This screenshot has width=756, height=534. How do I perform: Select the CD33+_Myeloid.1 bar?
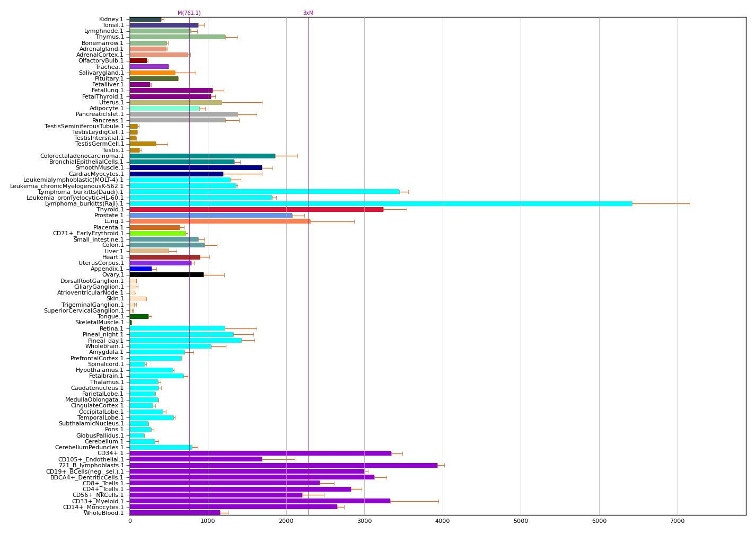tap(265, 500)
